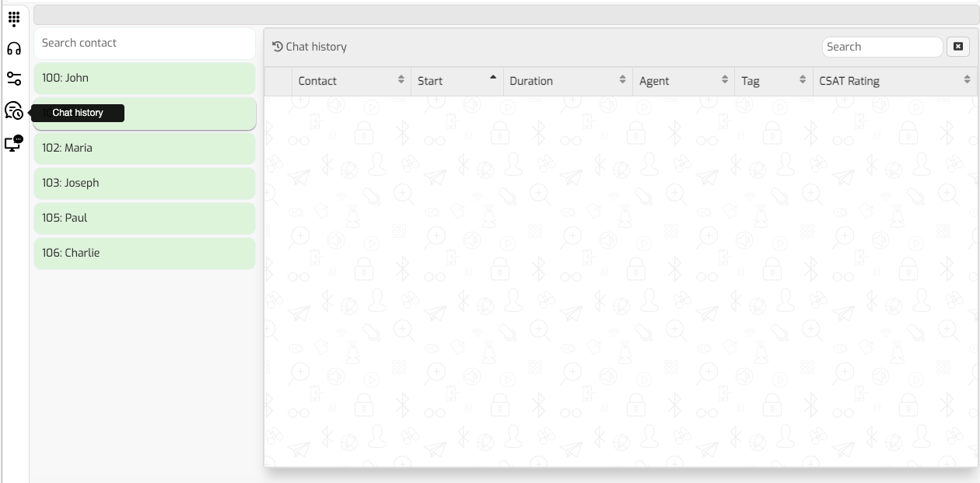The image size is (980, 483).
Task: Sort by Tag column
Action: click(774, 81)
